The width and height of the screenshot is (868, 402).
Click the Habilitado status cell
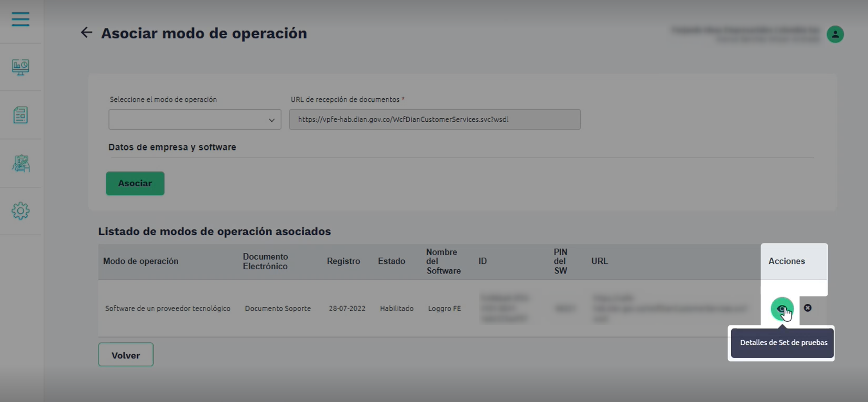coord(396,309)
